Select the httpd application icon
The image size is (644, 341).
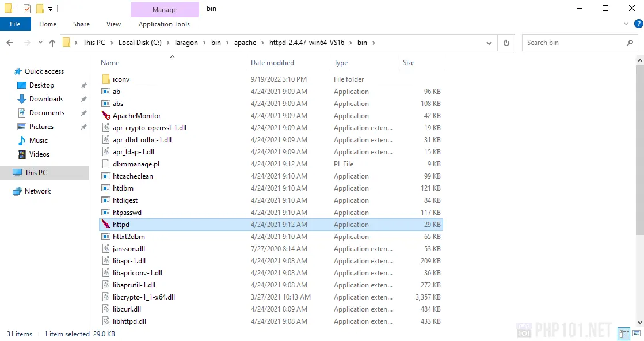pos(106,225)
